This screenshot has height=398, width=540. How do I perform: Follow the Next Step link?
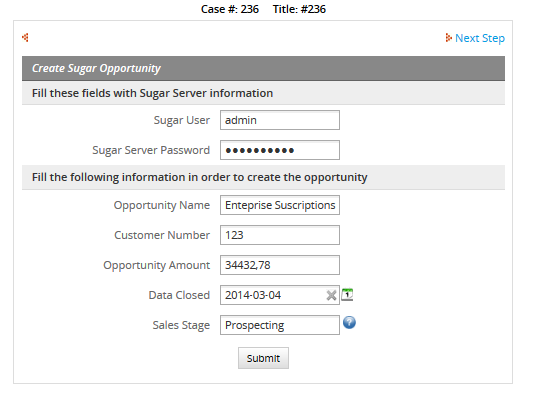click(480, 38)
